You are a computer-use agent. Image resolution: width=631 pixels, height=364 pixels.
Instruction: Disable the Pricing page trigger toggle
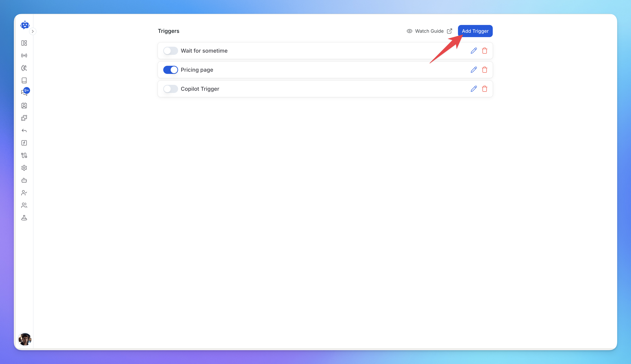[170, 70]
